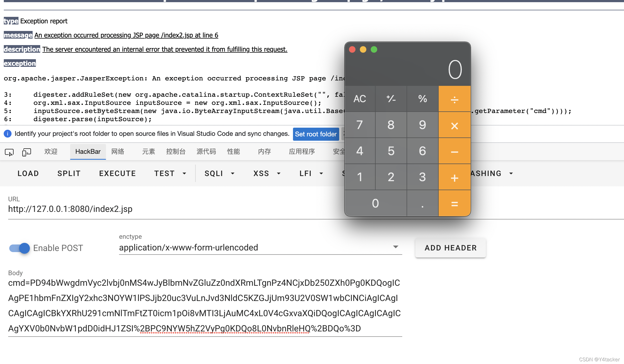Image resolution: width=624 pixels, height=364 pixels.
Task: Click the EXECUTE button in HackBar
Action: 117,173
